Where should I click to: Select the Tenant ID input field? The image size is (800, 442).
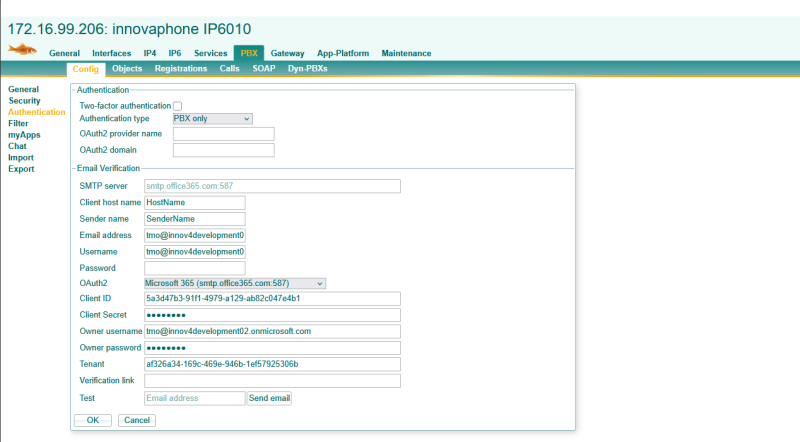coord(272,364)
